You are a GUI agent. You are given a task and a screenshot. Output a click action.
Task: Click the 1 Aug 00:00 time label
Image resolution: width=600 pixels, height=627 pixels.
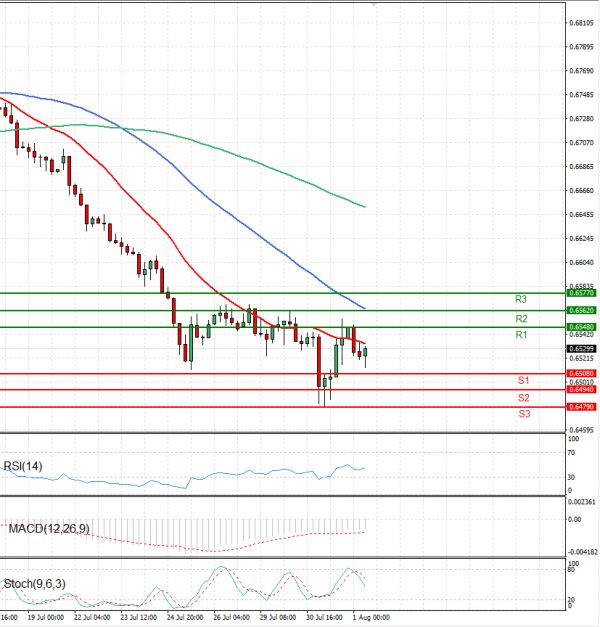coord(371,617)
